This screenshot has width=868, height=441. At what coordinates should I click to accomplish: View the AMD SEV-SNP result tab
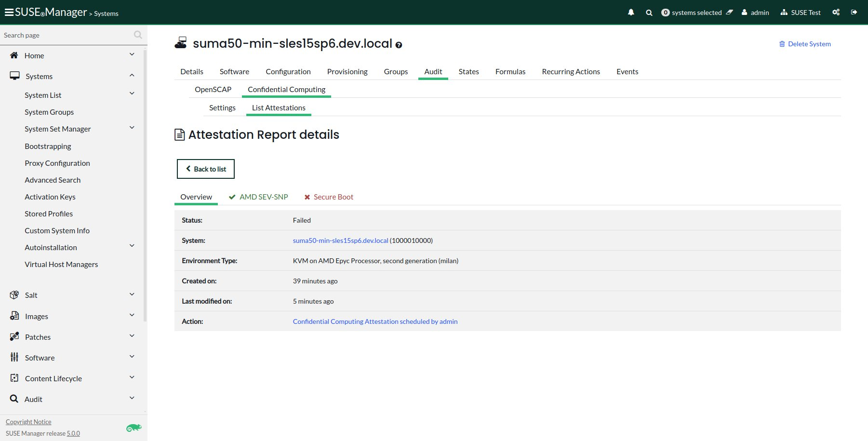(x=258, y=197)
